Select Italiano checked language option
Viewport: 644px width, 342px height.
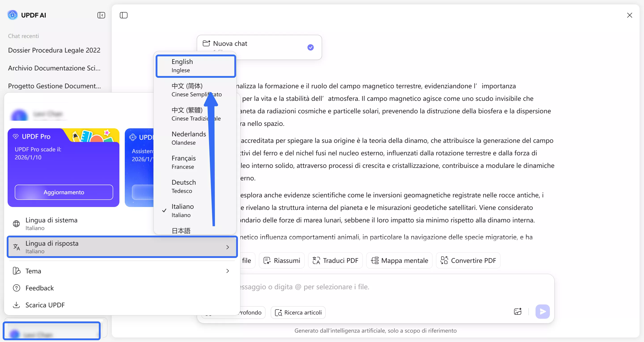point(182,211)
